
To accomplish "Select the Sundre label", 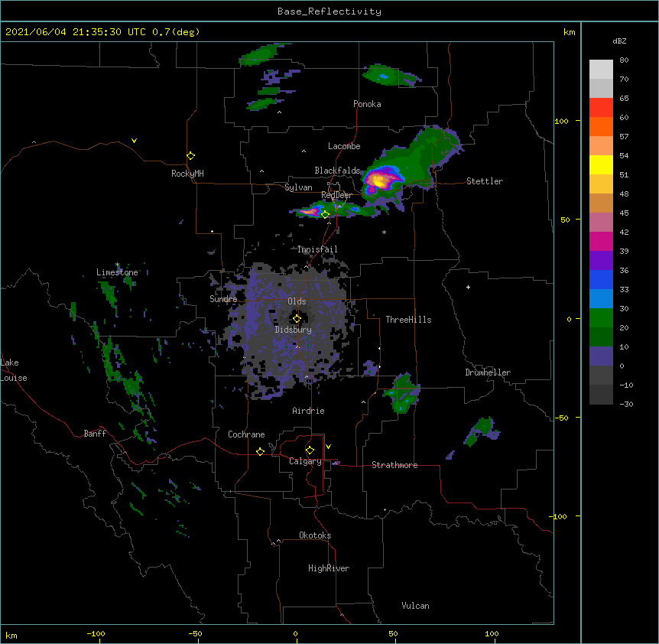I will (x=223, y=299).
